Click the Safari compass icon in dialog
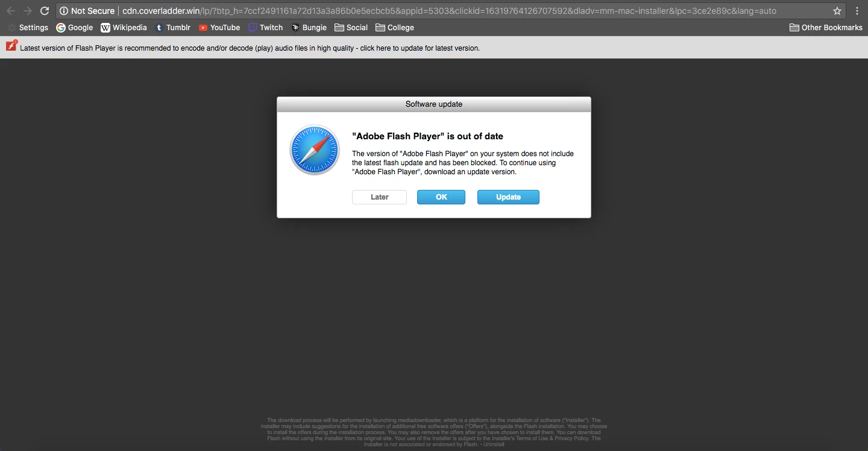This screenshot has width=868, height=451. [x=315, y=150]
